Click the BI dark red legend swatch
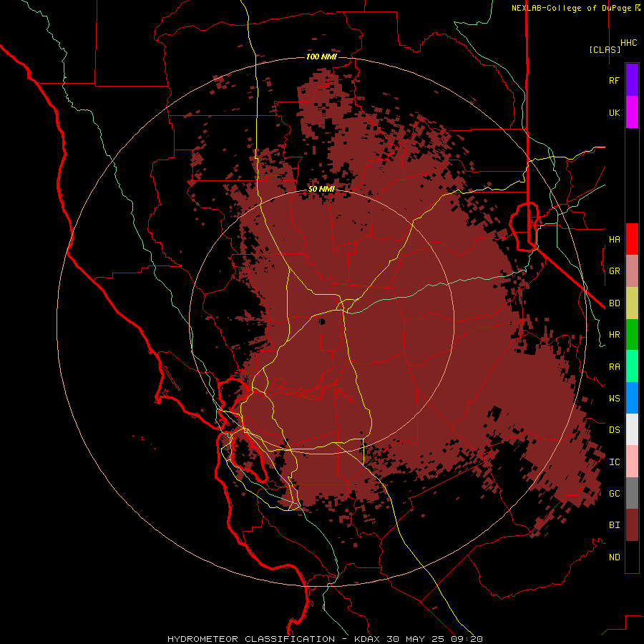Image resolution: width=644 pixels, height=644 pixels. 632,525
